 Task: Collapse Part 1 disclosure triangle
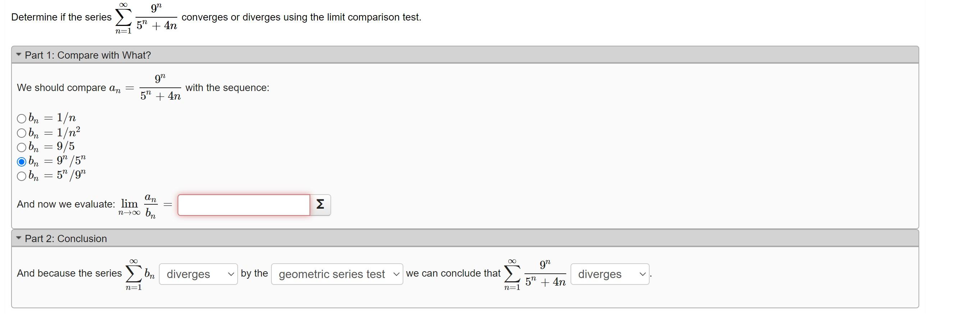pyautogui.click(x=19, y=55)
